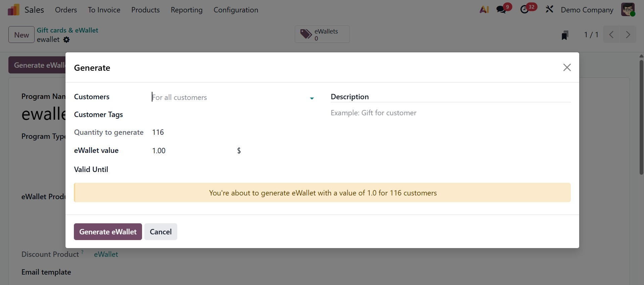Open the AI assistant icon
Image resolution: width=644 pixels, height=285 pixels.
coord(484,10)
